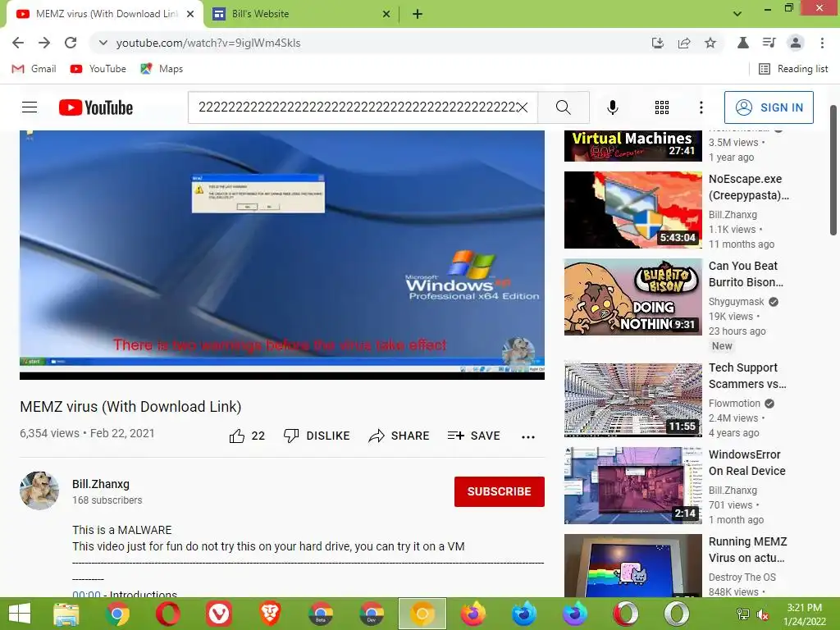Open a new browser tab

(418, 14)
